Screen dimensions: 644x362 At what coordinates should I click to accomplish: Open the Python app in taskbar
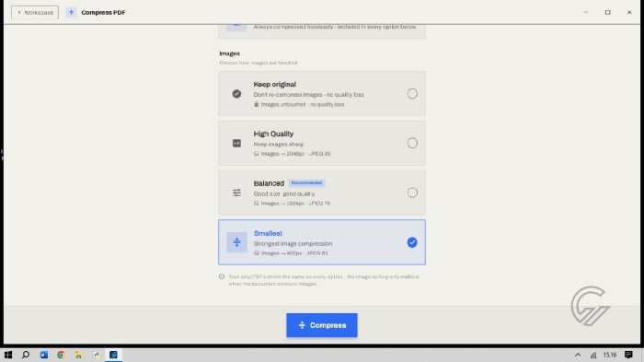tap(96, 355)
